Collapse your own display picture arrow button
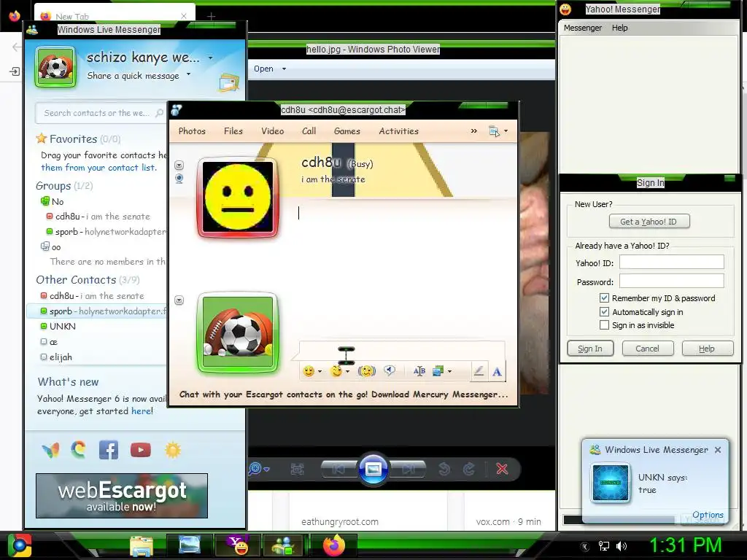This screenshot has width=747, height=560. 179,300
